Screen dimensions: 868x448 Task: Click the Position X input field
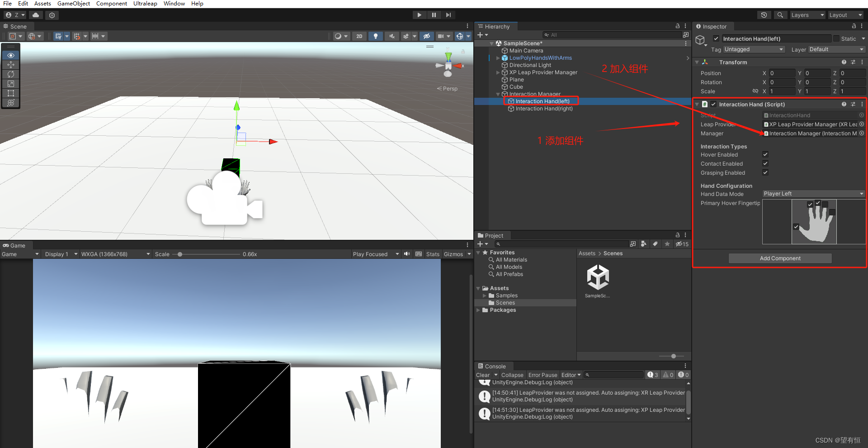click(x=782, y=73)
